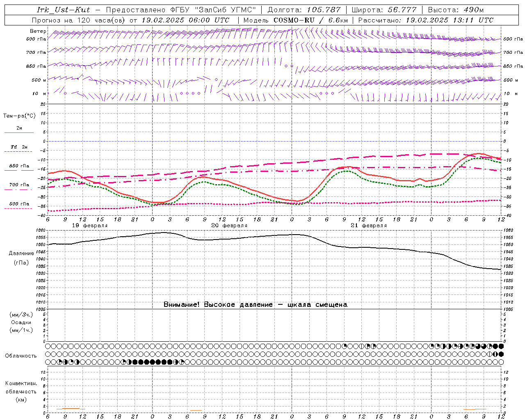Viewport: 525px width, 420px height.
Task: Click the Давление pressure panel label
Action: (x=21, y=253)
